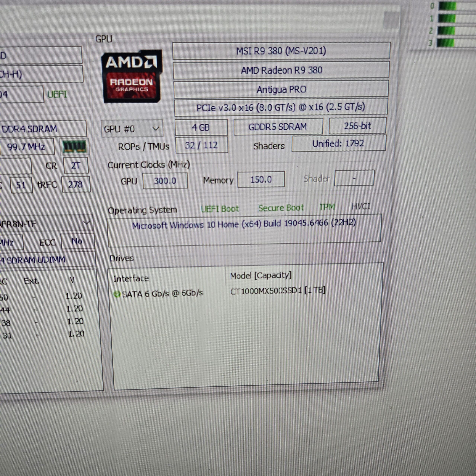Click the AMD Radeon R9 380 field
The height and width of the screenshot is (476, 476).
281,70
